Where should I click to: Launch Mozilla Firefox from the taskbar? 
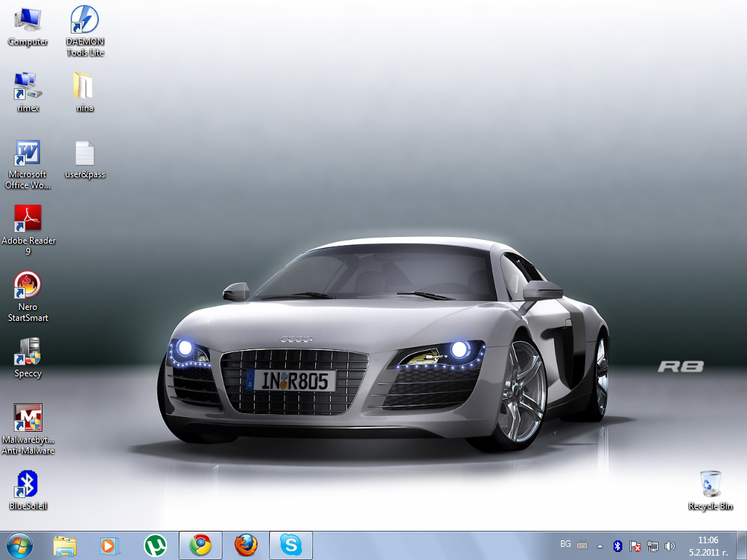[246, 545]
